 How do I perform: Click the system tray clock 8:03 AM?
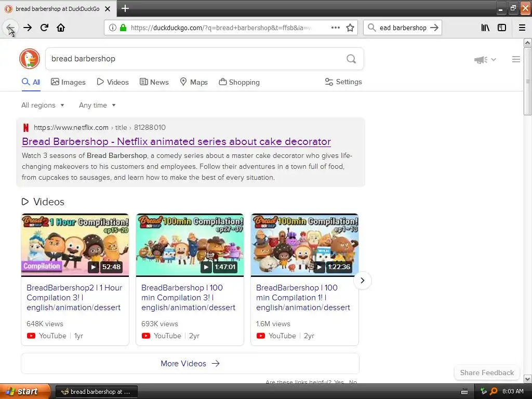(x=513, y=392)
